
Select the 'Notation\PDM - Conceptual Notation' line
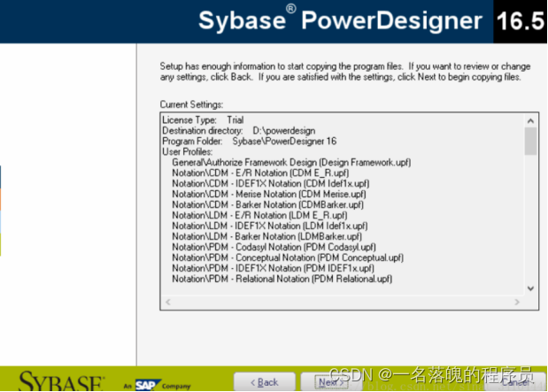[288, 257]
